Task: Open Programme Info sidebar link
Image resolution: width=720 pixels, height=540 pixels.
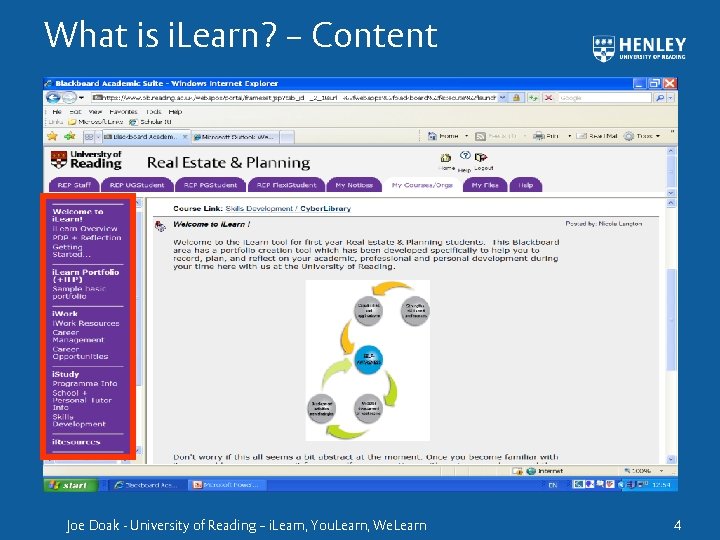Action: tap(84, 383)
